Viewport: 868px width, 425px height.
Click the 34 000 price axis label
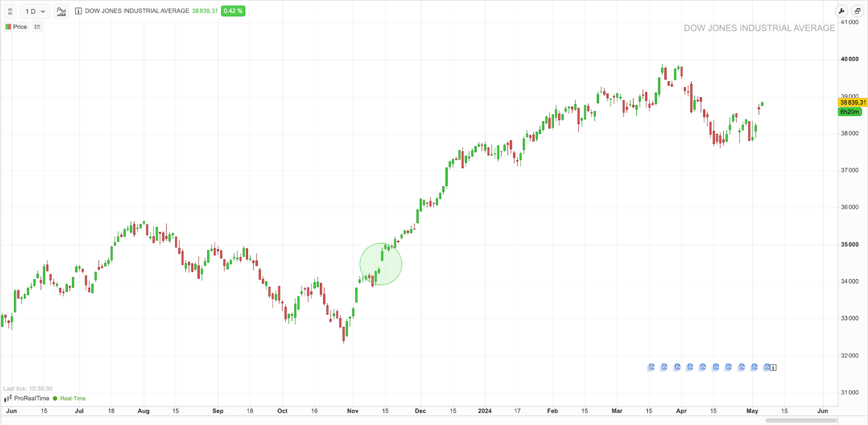(850, 281)
